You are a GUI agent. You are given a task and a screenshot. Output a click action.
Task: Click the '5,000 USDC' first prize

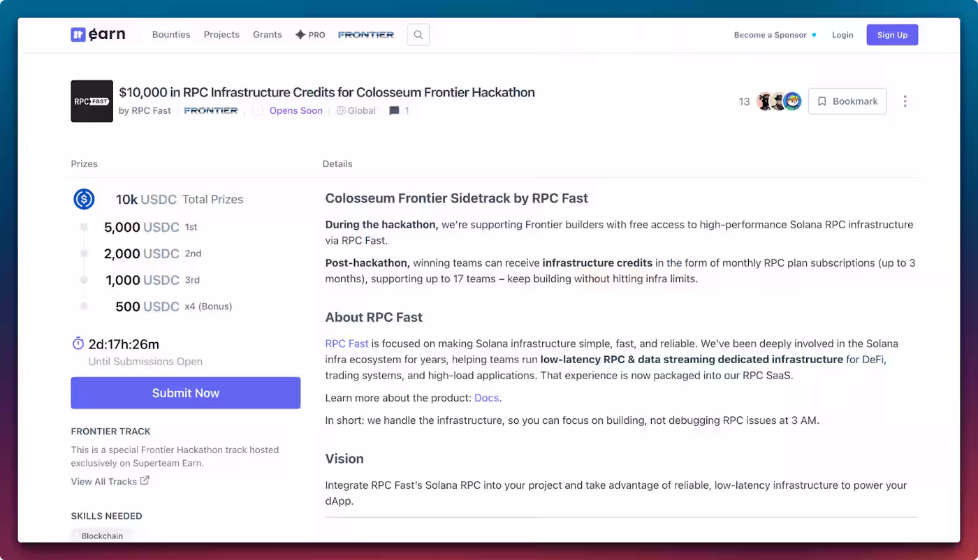click(142, 227)
